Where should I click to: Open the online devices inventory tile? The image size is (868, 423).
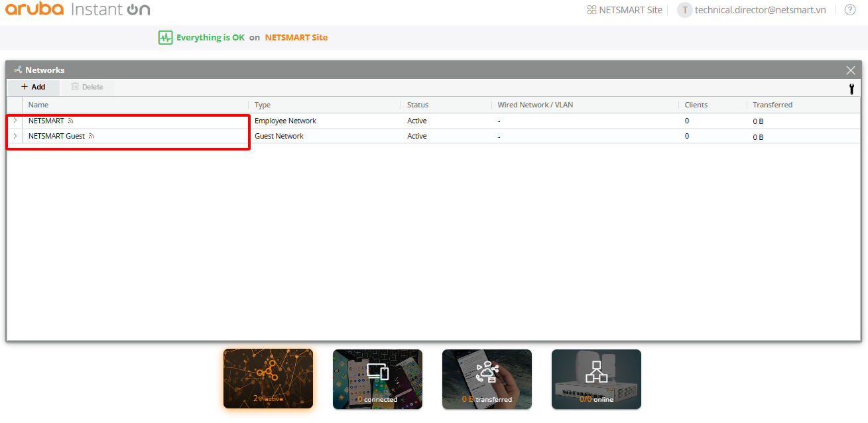[x=596, y=379]
